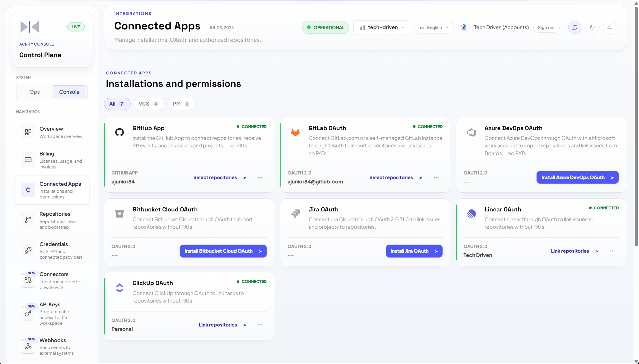Click the Tech Driven account avatar
Image resolution: width=639 pixels, height=364 pixels.
point(464,27)
